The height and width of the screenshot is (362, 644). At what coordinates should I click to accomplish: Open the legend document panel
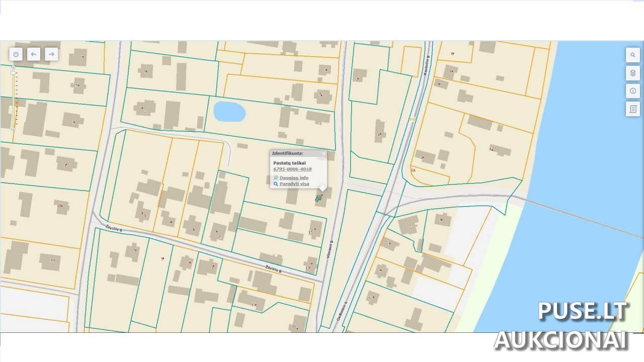click(632, 109)
